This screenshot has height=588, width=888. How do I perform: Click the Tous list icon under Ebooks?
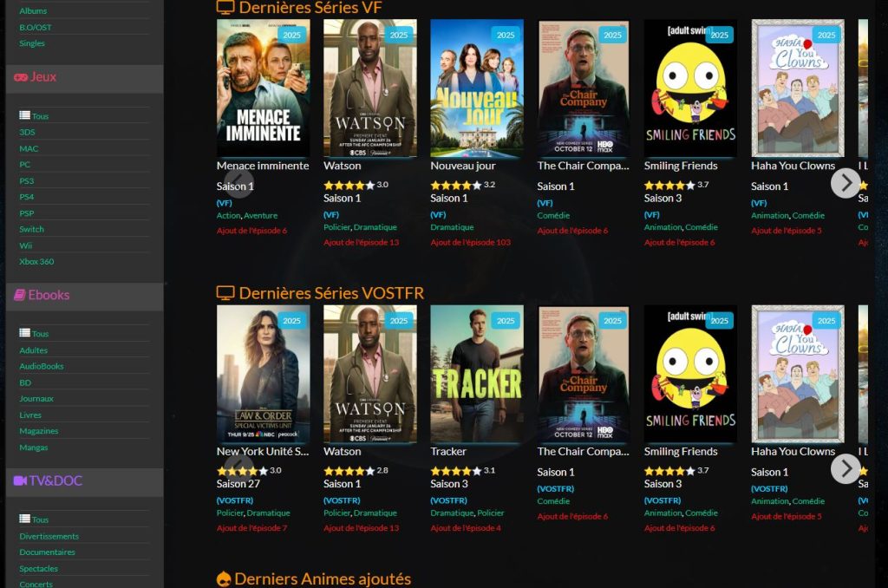pyautogui.click(x=24, y=332)
